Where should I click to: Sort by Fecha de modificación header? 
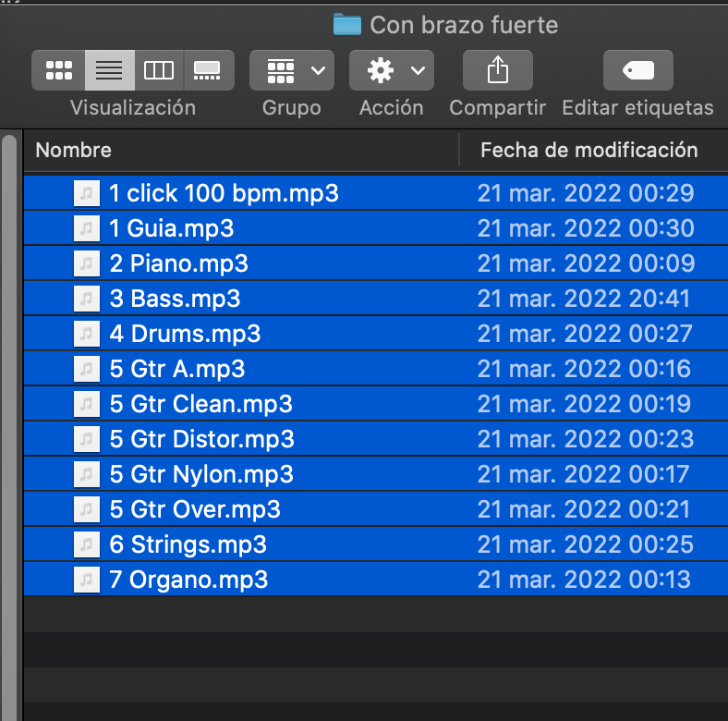point(588,150)
